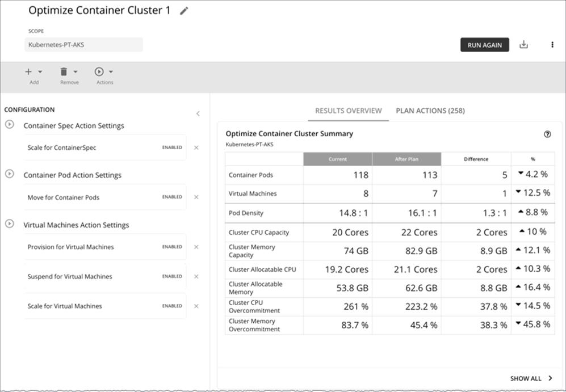Click the pencil icon to rename plan
The height and width of the screenshot is (392, 566).
(183, 11)
